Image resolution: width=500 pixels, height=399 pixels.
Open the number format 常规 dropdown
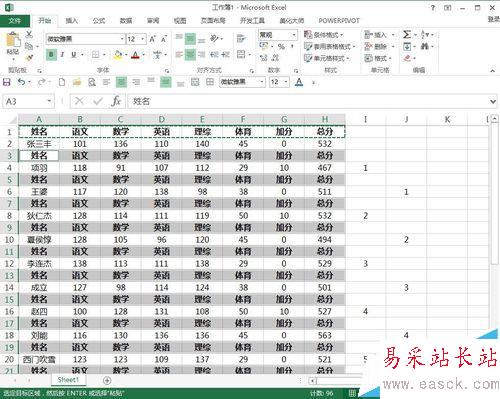point(294,35)
